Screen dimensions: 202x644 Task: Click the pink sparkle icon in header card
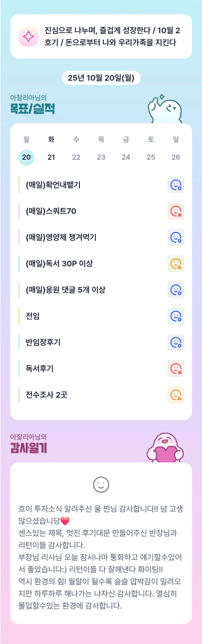point(29,37)
